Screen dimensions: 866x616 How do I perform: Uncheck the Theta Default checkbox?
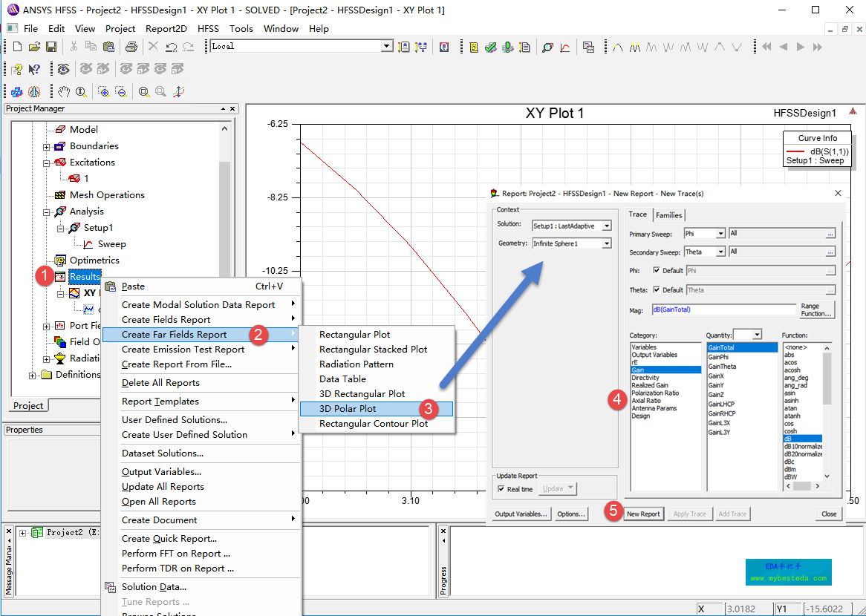657,290
